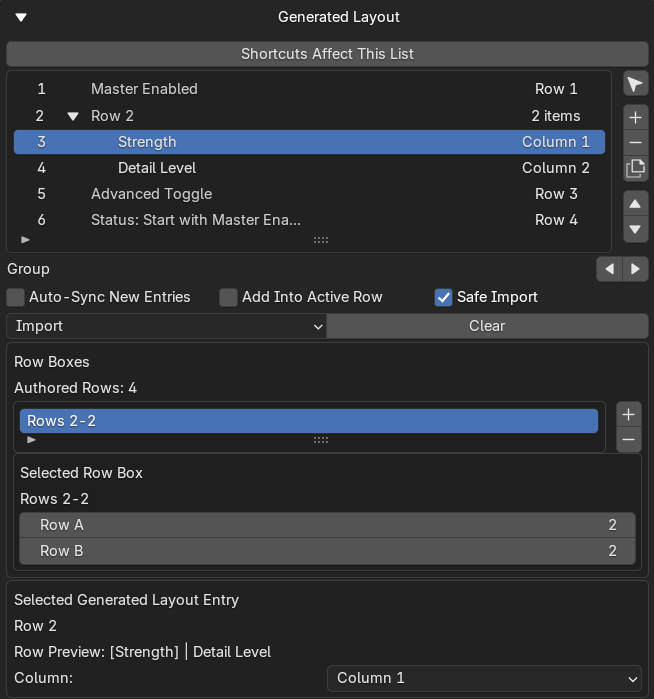Remove the selected row box with minus
Screen dimensions: 654x699
pyautogui.click(x=629, y=440)
